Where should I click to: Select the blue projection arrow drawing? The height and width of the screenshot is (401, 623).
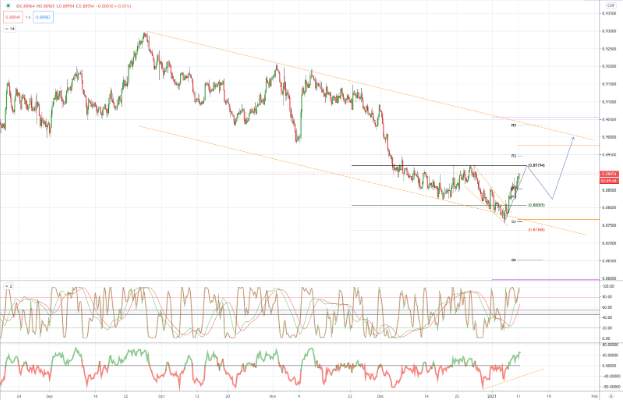tap(563, 167)
